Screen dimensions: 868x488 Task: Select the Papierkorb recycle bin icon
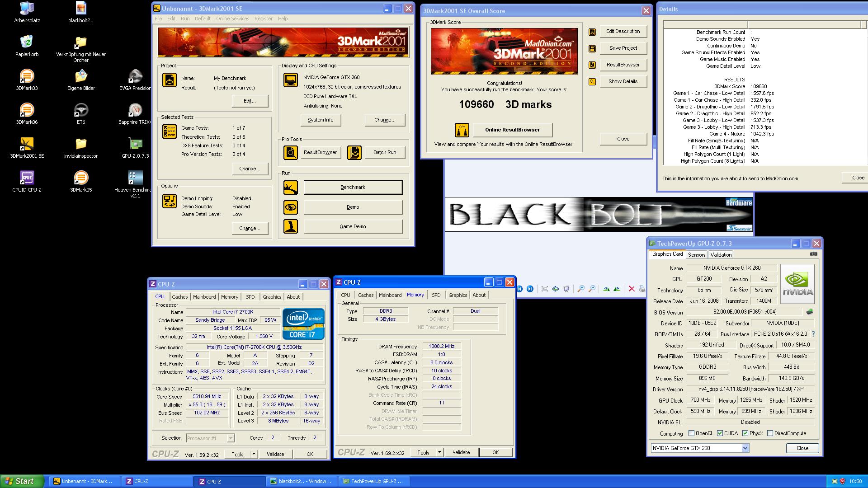click(27, 42)
